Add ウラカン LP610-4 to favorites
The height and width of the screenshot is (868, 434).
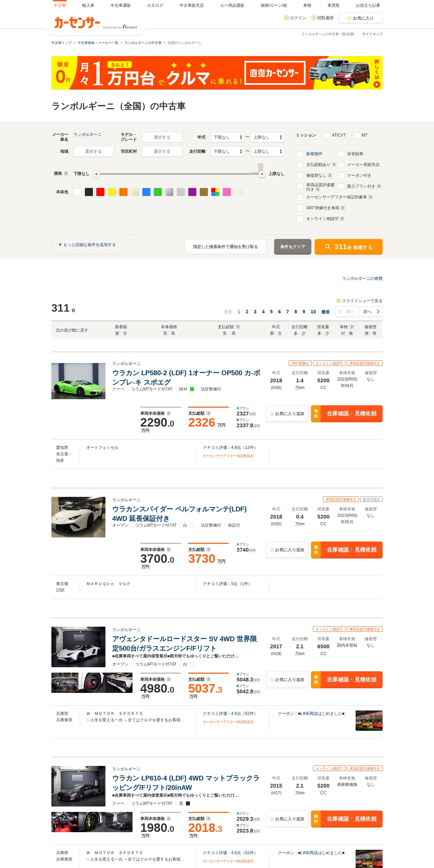tap(287, 819)
